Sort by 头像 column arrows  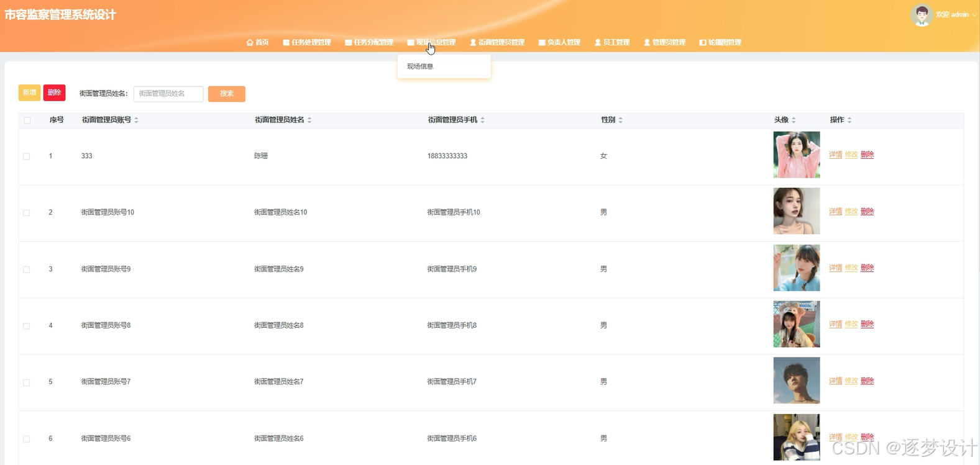point(794,120)
